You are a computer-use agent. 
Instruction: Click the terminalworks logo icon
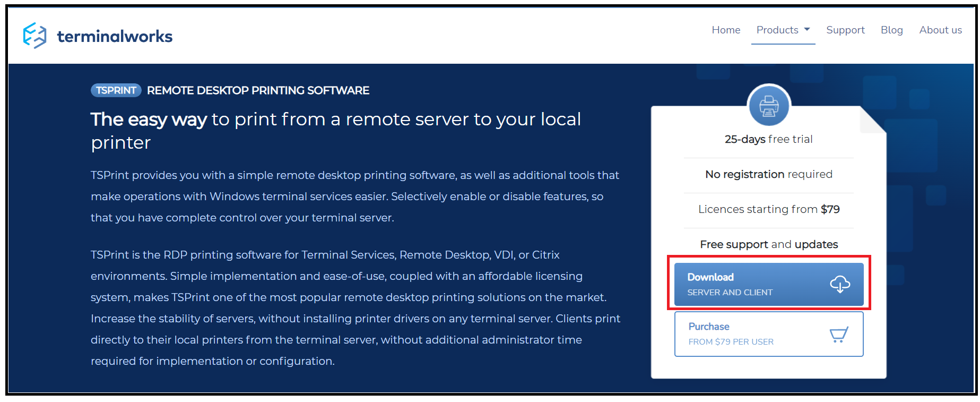[34, 36]
